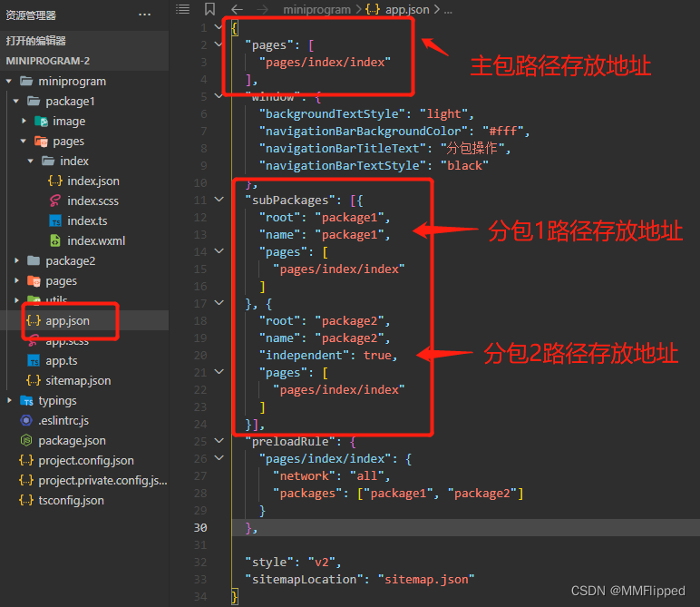Click the braces icon beside project.config.json
Screen dimensions: 700x607
click(26, 460)
